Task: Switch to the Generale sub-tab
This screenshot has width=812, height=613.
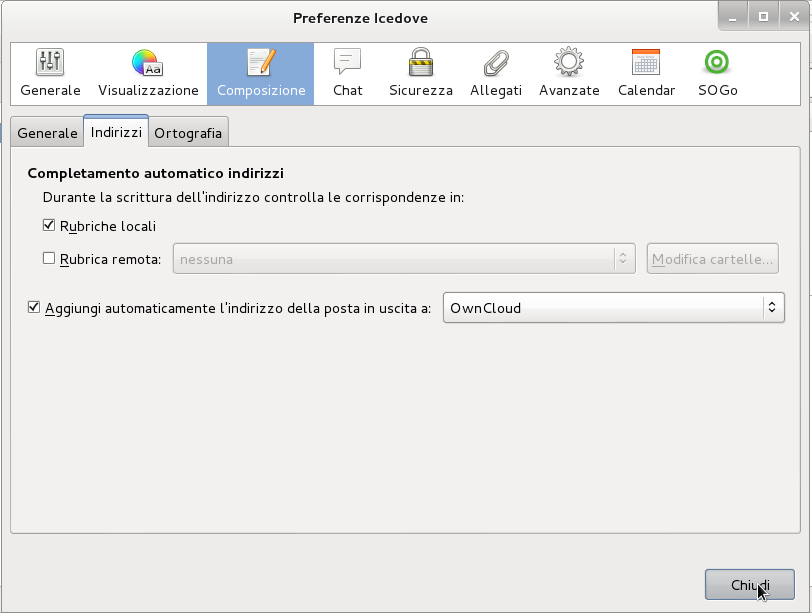Action: (47, 133)
